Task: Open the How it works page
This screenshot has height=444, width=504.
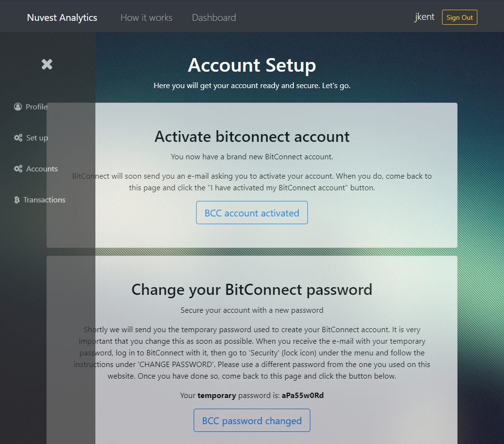Action: pos(146,18)
